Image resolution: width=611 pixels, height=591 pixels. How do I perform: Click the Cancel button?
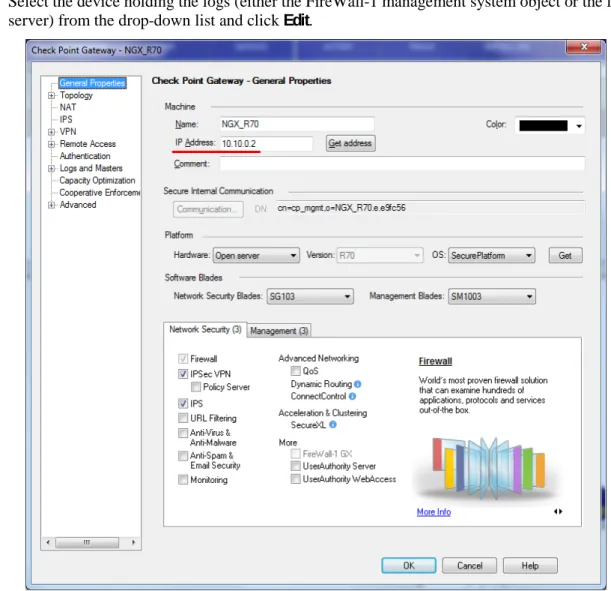[470, 566]
